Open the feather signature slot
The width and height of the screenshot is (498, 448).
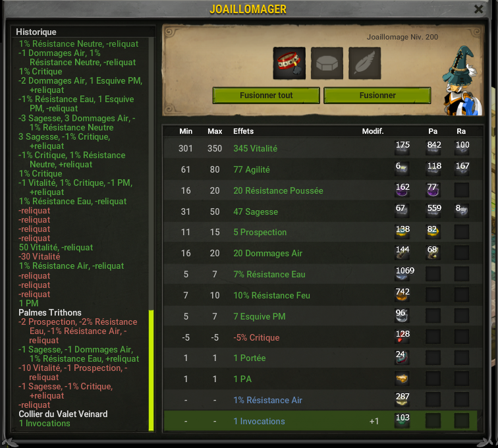(x=365, y=63)
